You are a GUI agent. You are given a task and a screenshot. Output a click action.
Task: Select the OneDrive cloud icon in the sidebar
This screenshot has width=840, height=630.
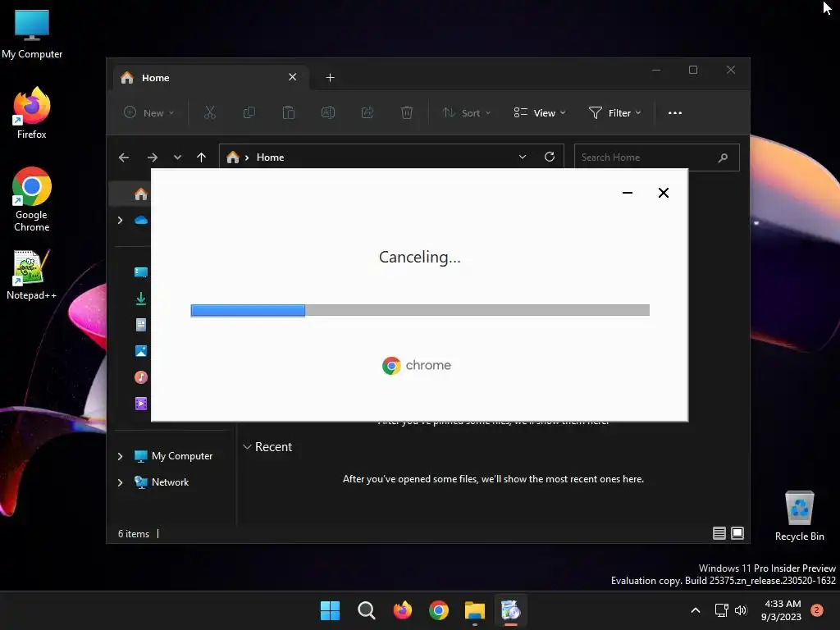pos(141,220)
